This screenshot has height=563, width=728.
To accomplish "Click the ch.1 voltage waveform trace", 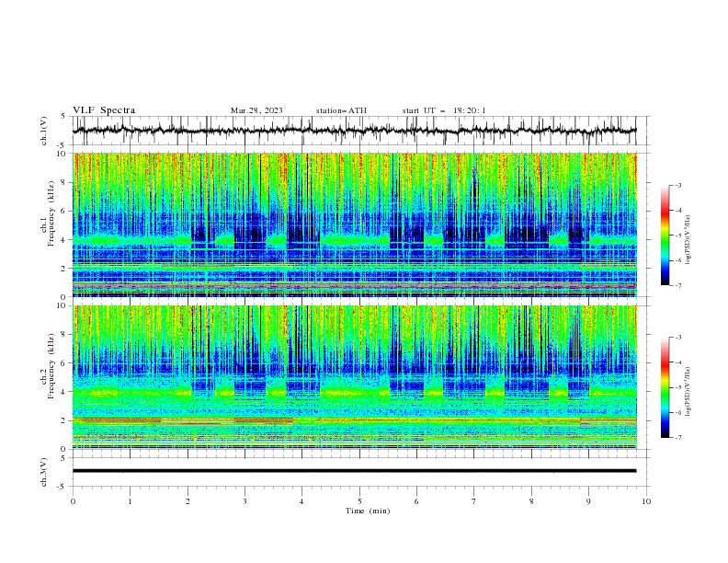I will coord(354,131).
